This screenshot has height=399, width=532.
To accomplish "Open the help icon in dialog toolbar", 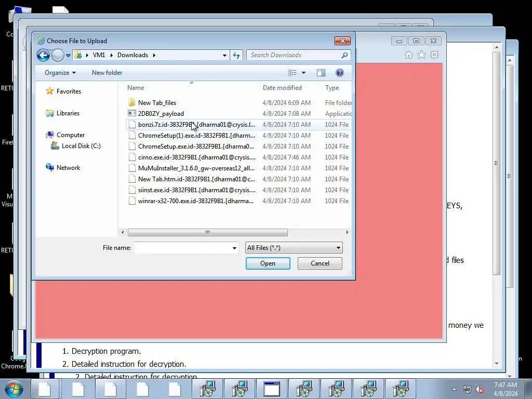I will click(x=340, y=73).
